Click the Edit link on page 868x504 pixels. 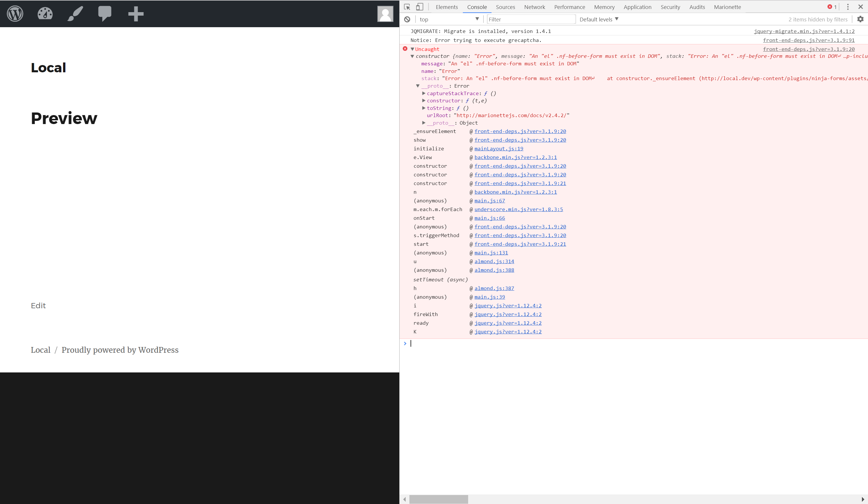[x=38, y=306]
